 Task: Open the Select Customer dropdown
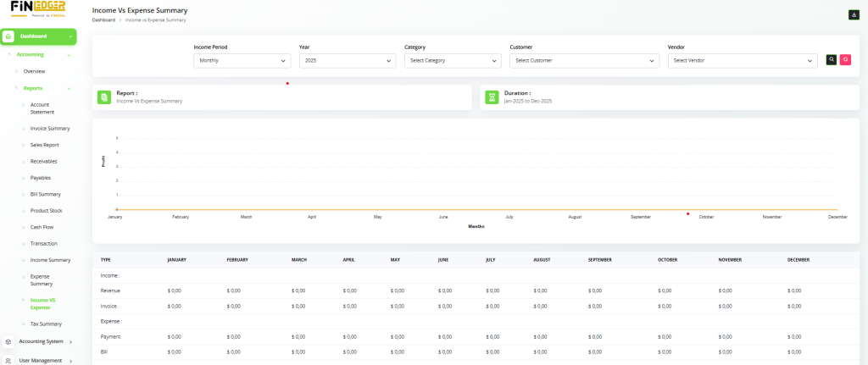point(583,61)
